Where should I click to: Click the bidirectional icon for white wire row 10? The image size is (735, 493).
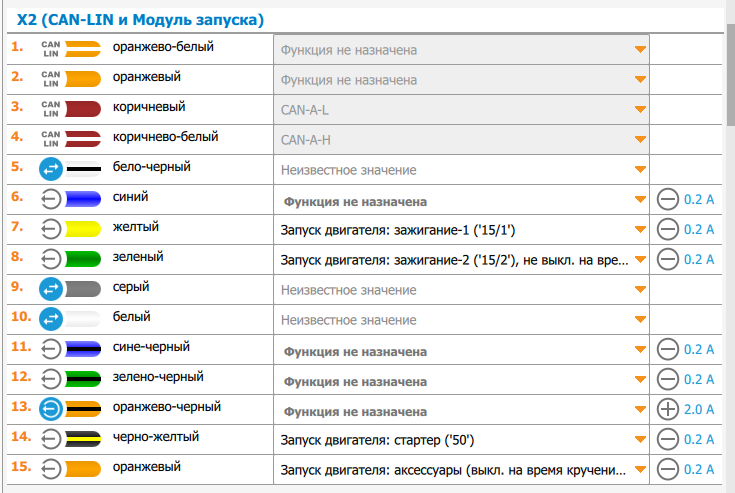pyautogui.click(x=51, y=319)
